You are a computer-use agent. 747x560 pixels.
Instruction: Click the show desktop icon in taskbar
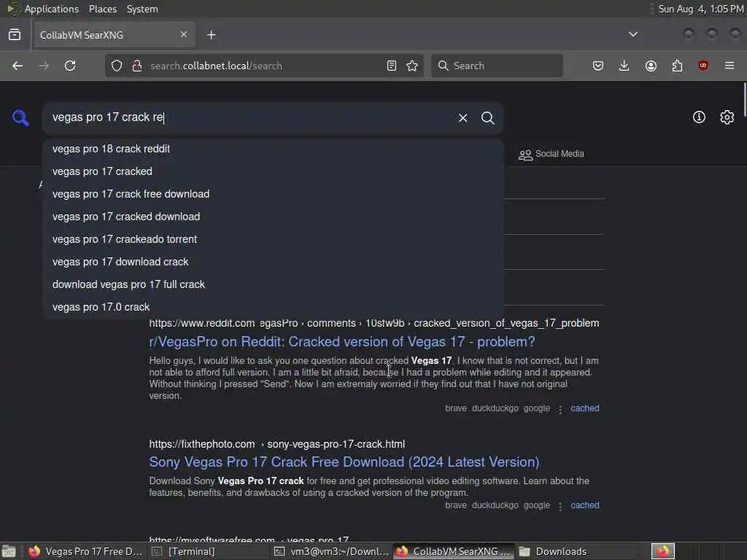pyautogui.click(x=9, y=551)
